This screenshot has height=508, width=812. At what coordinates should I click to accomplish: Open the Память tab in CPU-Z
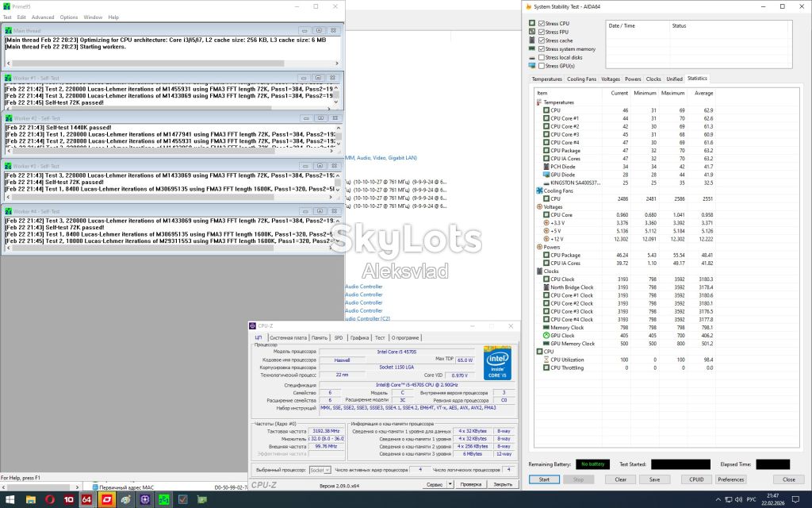coord(320,337)
